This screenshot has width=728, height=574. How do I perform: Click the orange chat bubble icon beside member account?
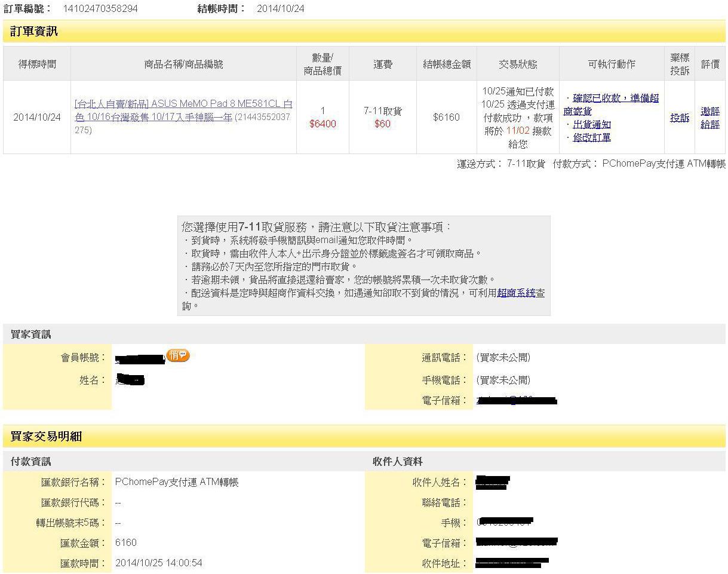[177, 355]
